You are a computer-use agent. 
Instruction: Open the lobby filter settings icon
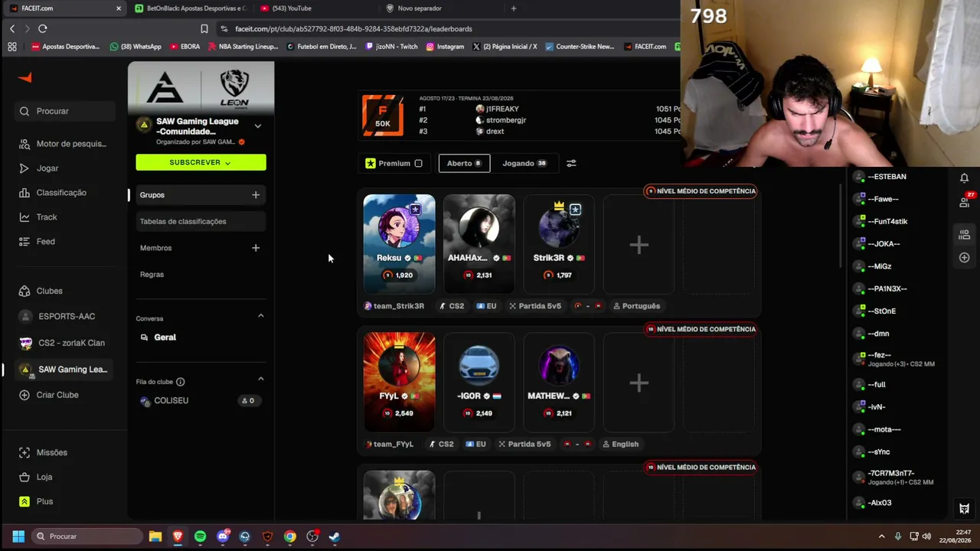click(571, 163)
